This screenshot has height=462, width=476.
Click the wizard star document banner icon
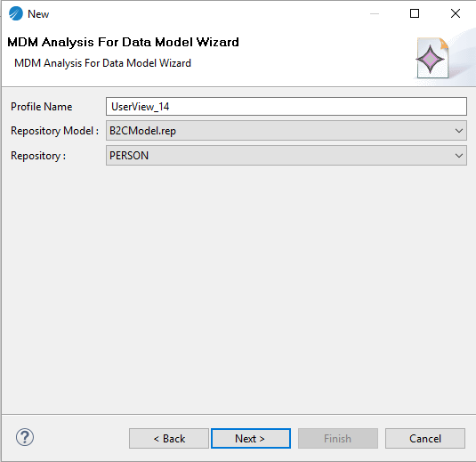(432, 58)
